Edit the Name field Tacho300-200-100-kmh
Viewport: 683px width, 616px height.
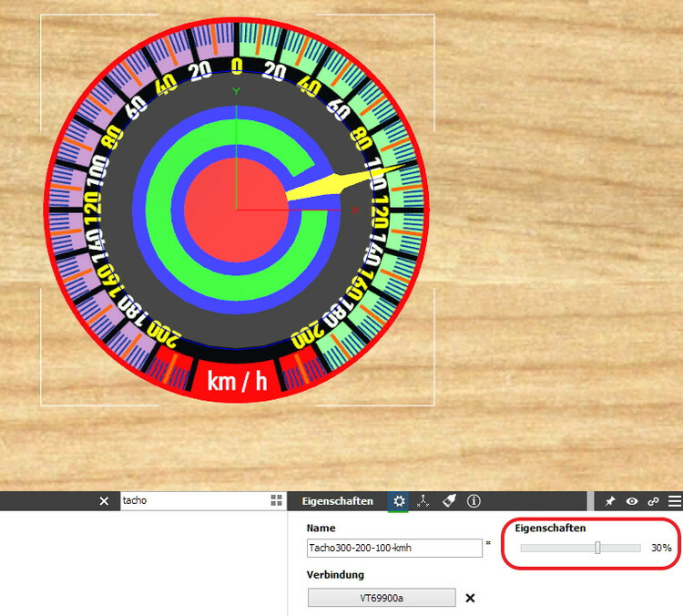394,548
